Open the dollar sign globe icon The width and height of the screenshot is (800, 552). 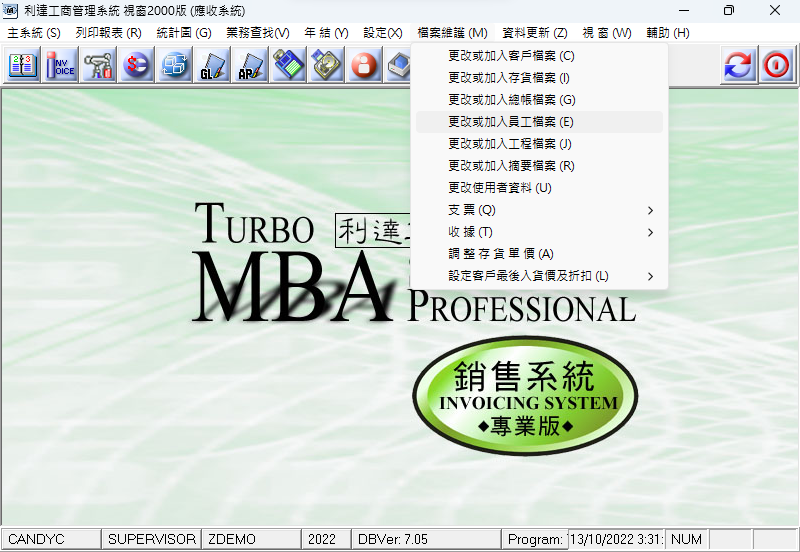(136, 65)
